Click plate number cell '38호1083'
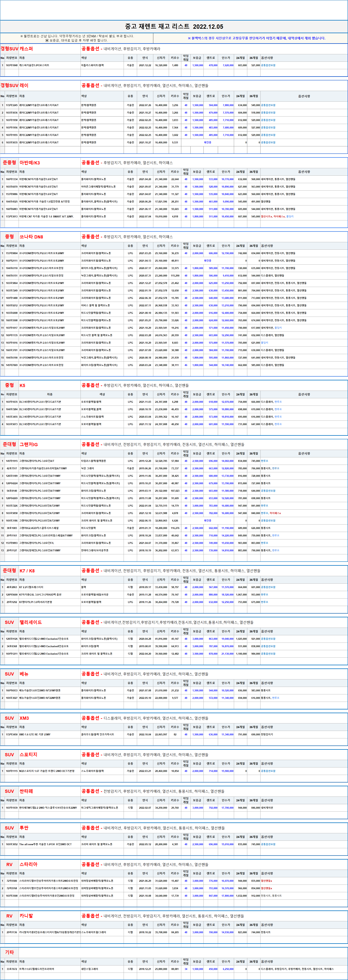This screenshot has width=348, height=980. point(12,528)
